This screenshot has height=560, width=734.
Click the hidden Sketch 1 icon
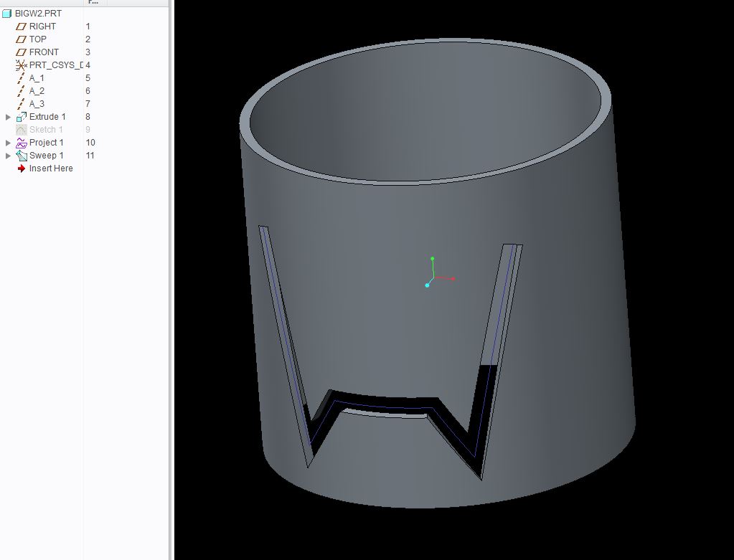tap(21, 130)
